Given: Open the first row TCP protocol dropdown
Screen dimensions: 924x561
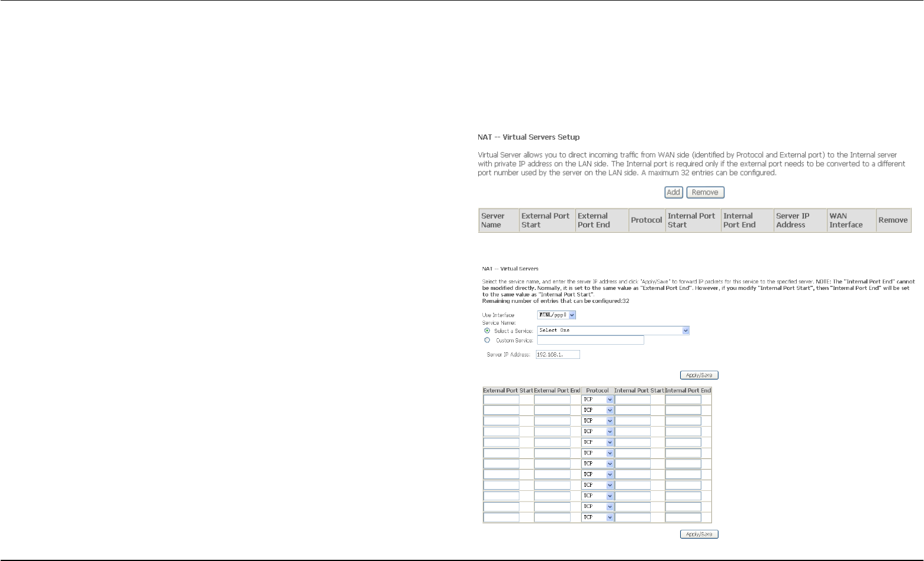Looking at the screenshot, I should pyautogui.click(x=598, y=400).
